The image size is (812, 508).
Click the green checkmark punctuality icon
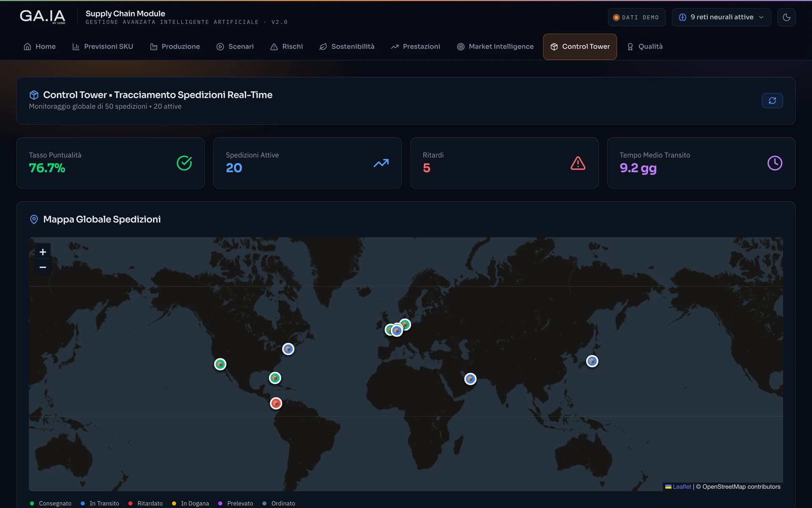pos(184,163)
